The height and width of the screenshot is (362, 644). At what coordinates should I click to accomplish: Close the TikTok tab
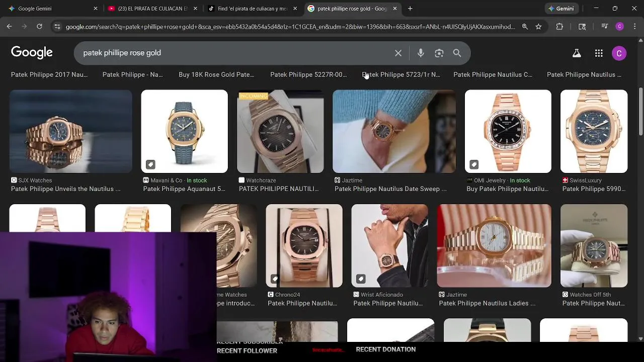pos(295,9)
